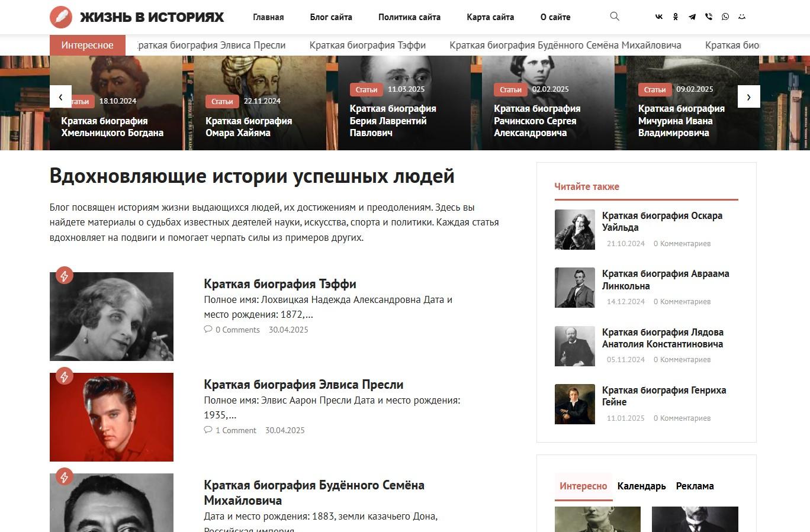
Task: Click comment bubble icon under Тэффи article
Action: point(208,329)
